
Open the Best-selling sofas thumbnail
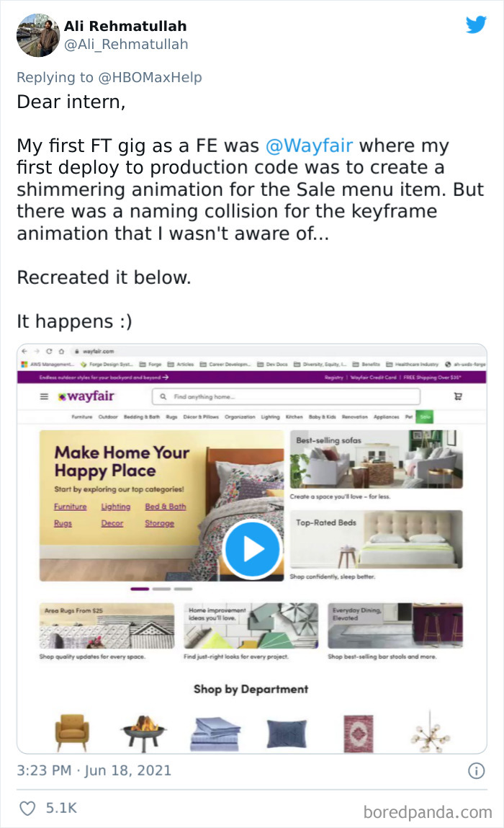click(377, 459)
